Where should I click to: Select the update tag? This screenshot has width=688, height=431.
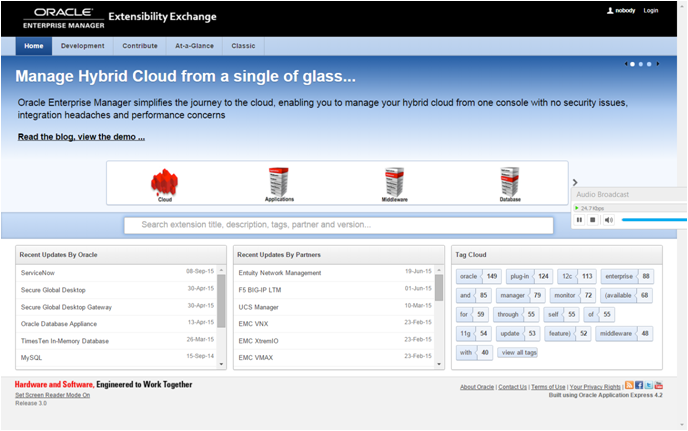pyautogui.click(x=518, y=334)
